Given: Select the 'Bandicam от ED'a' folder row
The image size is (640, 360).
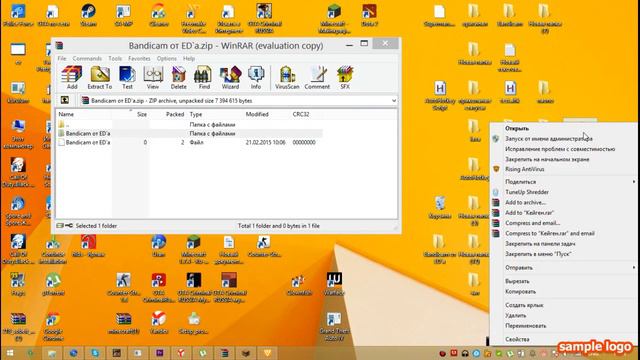Looking at the screenshot, I should coord(190,133).
